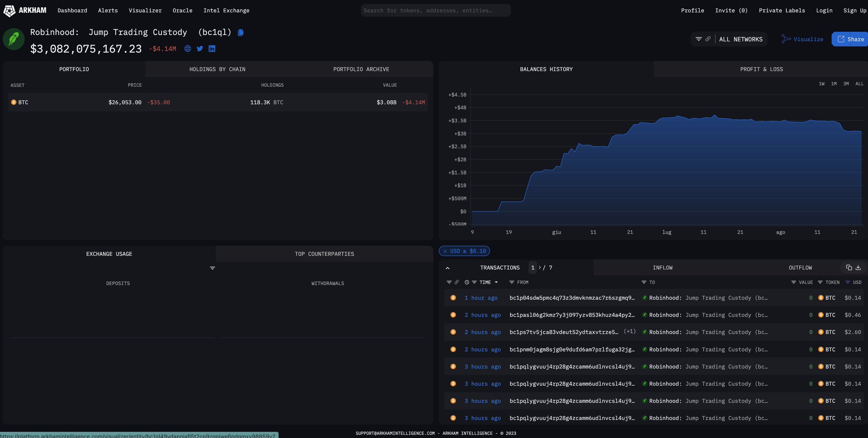This screenshot has width=868, height=438.
Task: Copy transactions table using the copy icon
Action: [x=849, y=268]
